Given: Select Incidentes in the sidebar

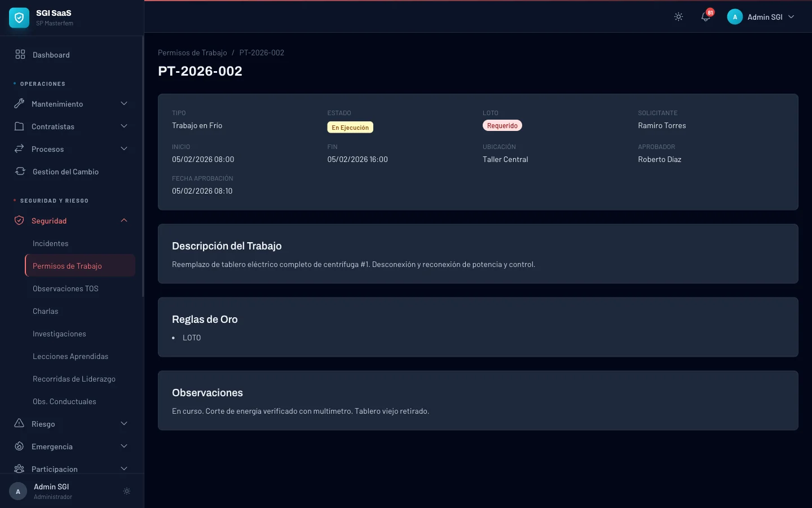Looking at the screenshot, I should pyautogui.click(x=51, y=243).
